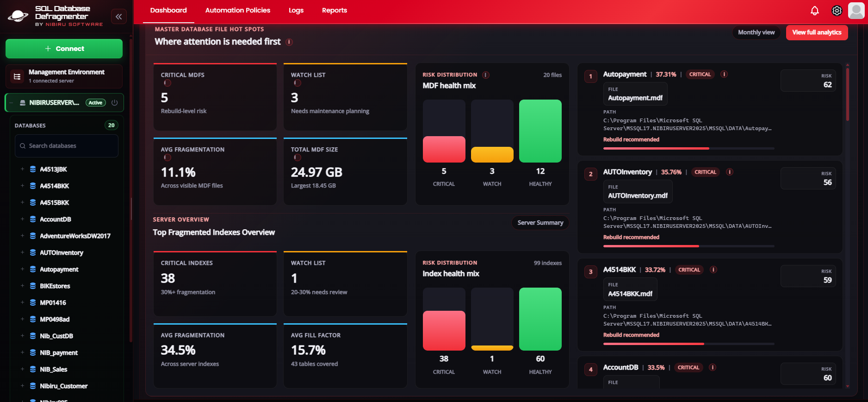Expand the A4515BKK database node

click(22, 202)
